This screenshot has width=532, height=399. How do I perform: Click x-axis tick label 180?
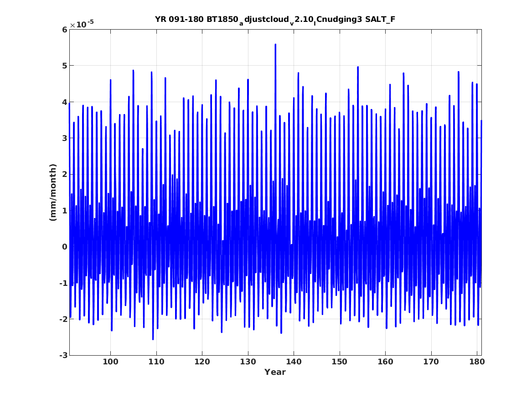click(x=477, y=362)
